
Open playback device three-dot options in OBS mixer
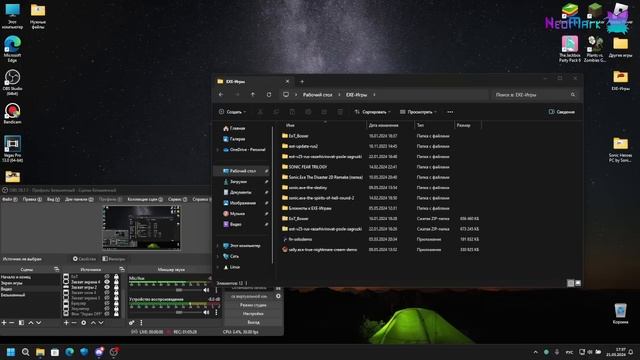coord(216,312)
